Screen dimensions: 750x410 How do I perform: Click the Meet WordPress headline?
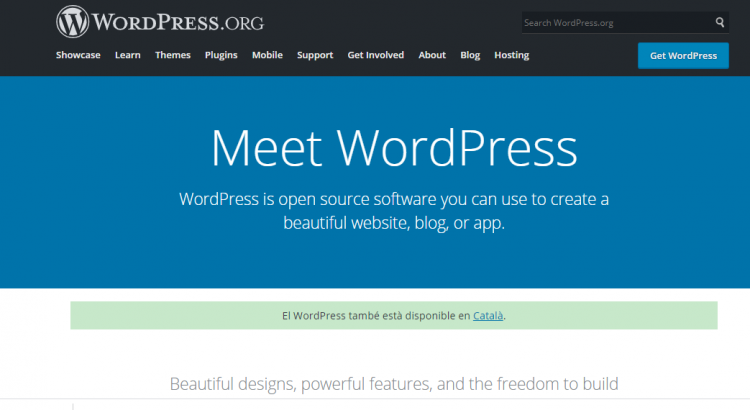pos(394,147)
